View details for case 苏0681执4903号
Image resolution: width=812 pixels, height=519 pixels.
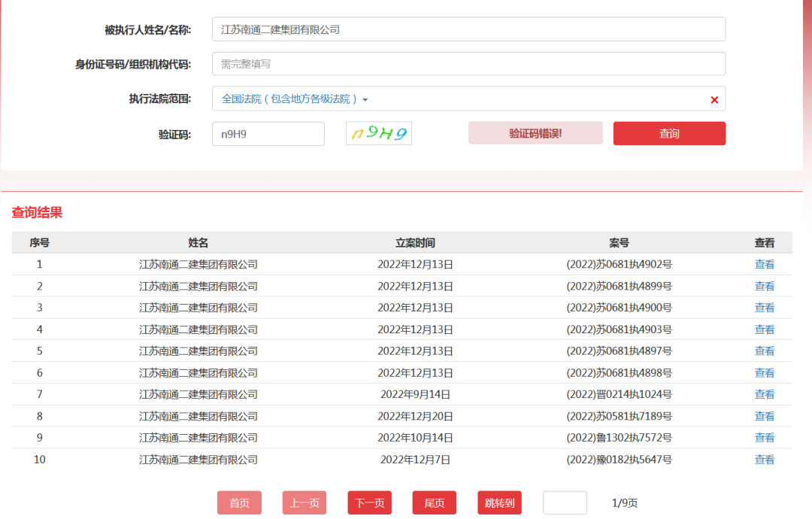765,329
